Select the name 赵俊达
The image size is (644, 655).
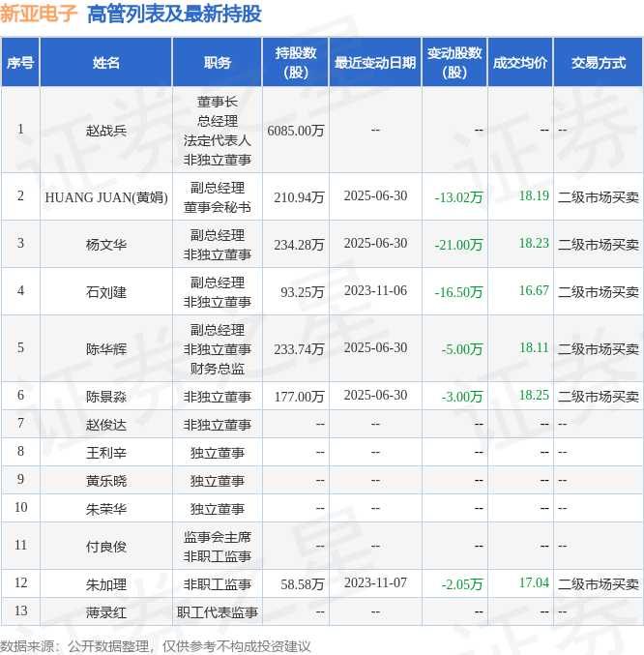coord(106,425)
